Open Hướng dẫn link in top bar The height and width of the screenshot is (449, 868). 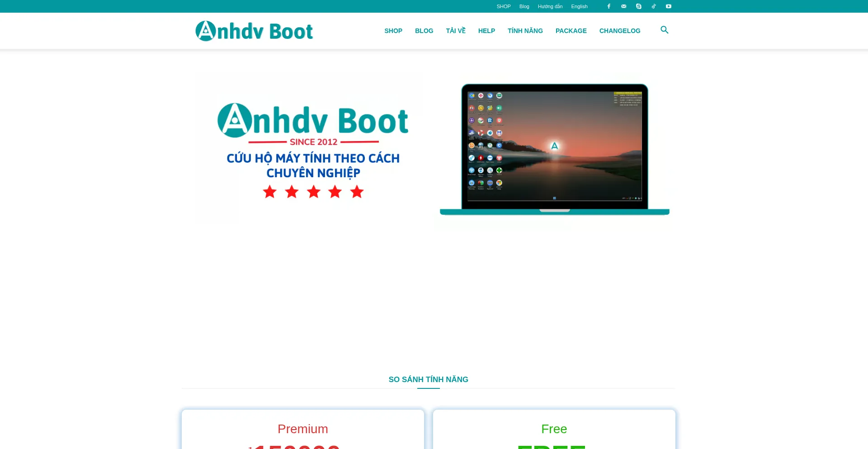[x=550, y=6]
